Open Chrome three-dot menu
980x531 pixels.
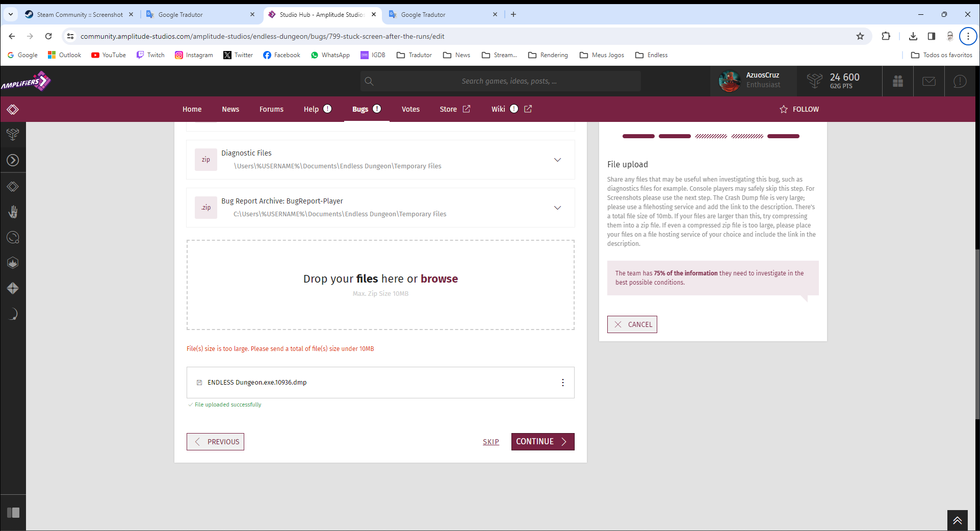point(968,36)
